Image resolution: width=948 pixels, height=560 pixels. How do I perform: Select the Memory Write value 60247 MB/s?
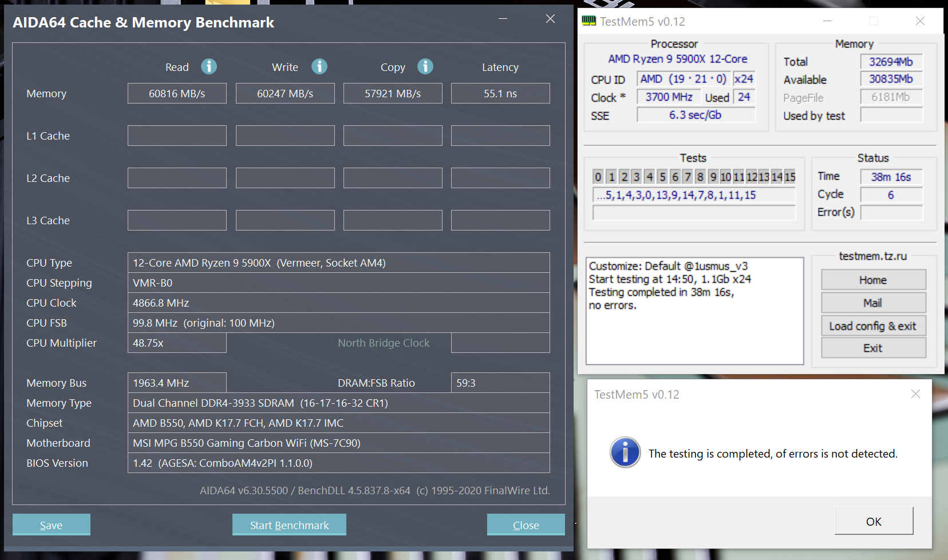(x=285, y=93)
